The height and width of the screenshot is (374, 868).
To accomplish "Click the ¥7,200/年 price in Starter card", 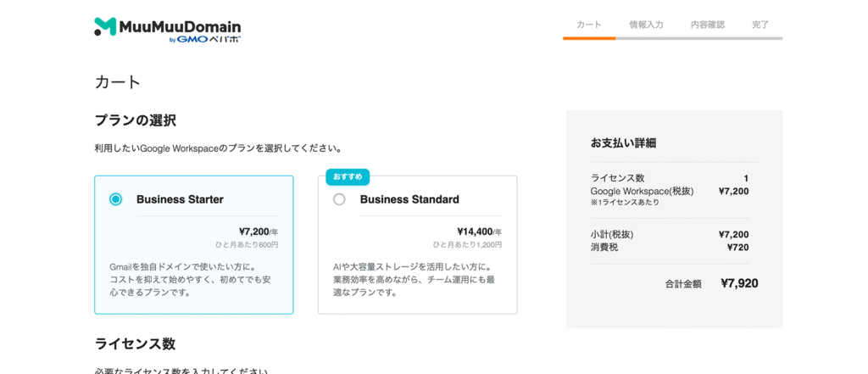I will pos(258,231).
